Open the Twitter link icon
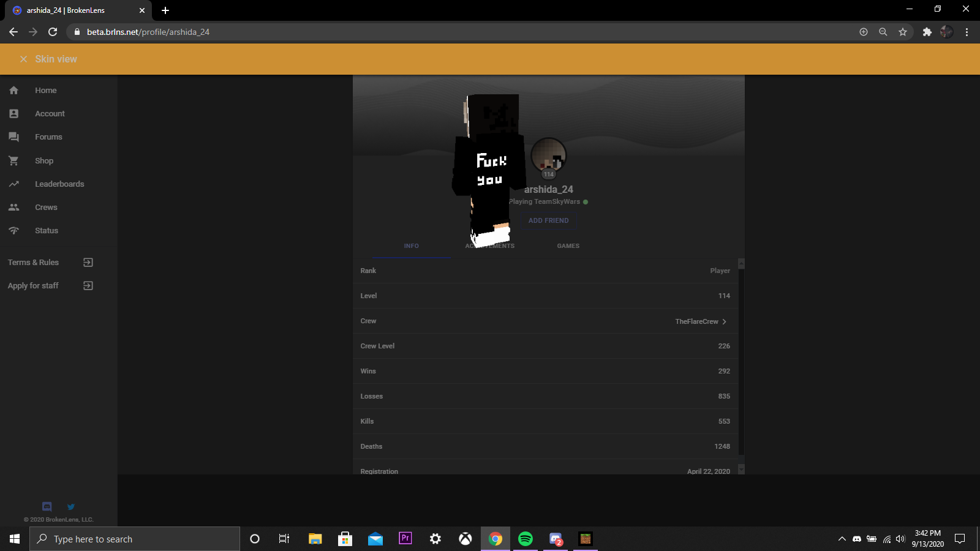Screen dimensions: 980x551 tap(71, 506)
